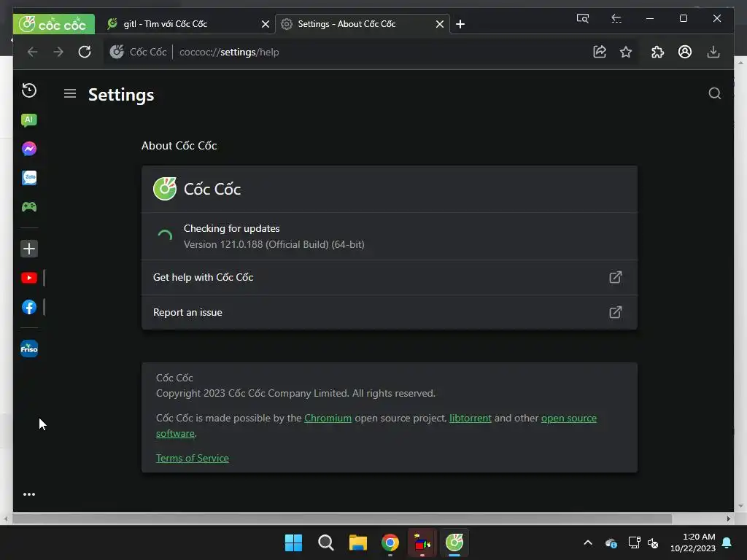This screenshot has height=560, width=747.
Task: Open the Cốc Cốc taskbar icon
Action: coord(454,542)
